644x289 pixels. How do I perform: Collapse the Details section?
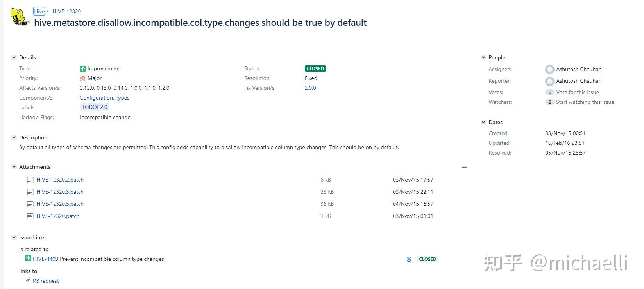point(14,57)
